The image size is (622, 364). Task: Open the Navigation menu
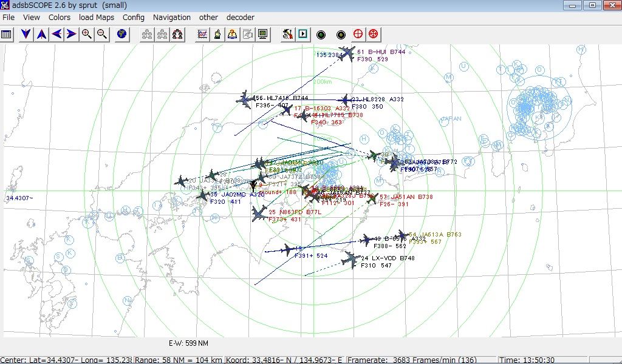click(x=172, y=18)
